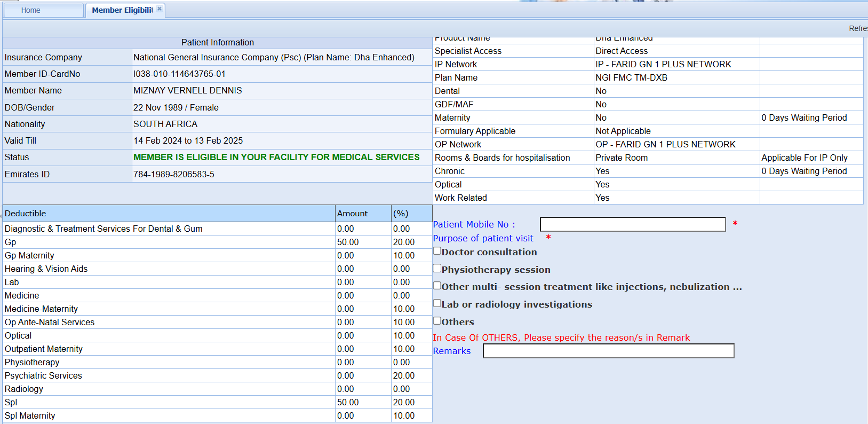
Task: Select the Psychiatric Services deductible row
Action: click(43, 376)
